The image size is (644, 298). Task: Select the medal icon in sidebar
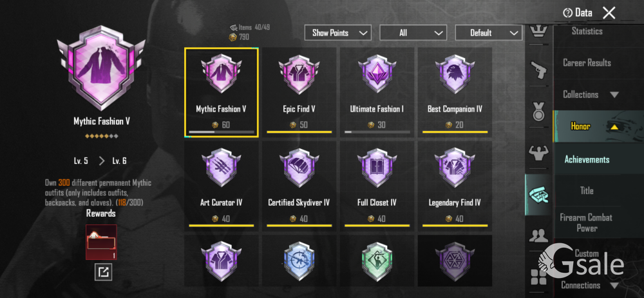click(538, 111)
